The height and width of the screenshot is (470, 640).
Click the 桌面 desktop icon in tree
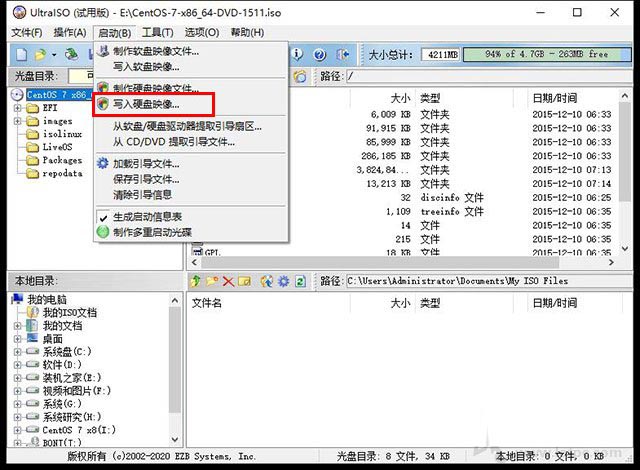pyautogui.click(x=32, y=338)
